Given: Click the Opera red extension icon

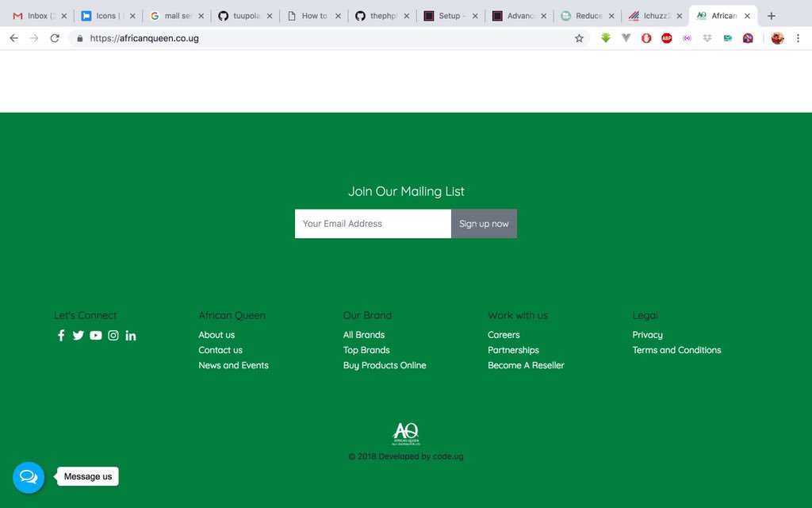Looking at the screenshot, I should (x=646, y=38).
